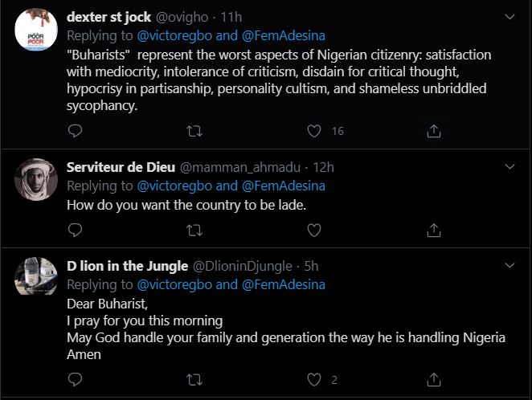Reply to D lion in the Jungle's tweet
532x400 pixels.
(x=75, y=378)
